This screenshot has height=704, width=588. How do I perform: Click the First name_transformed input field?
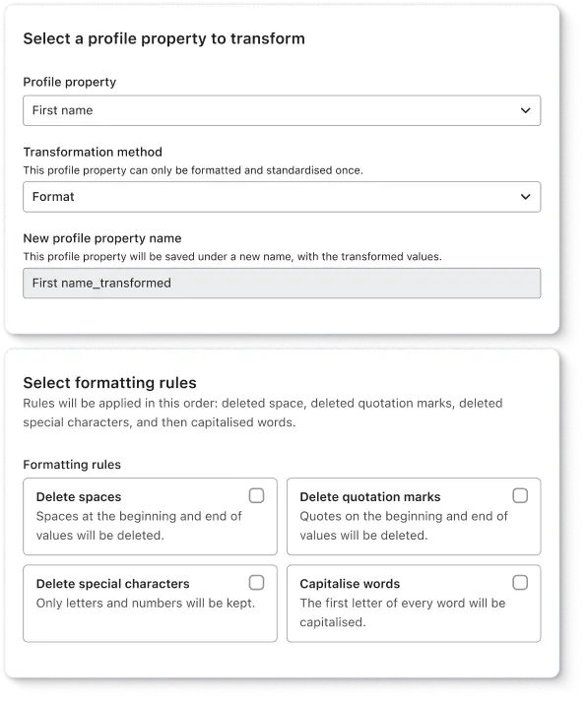[282, 283]
